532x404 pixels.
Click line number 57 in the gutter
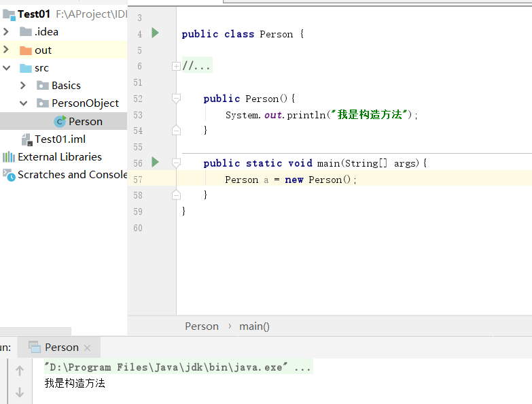click(x=138, y=180)
